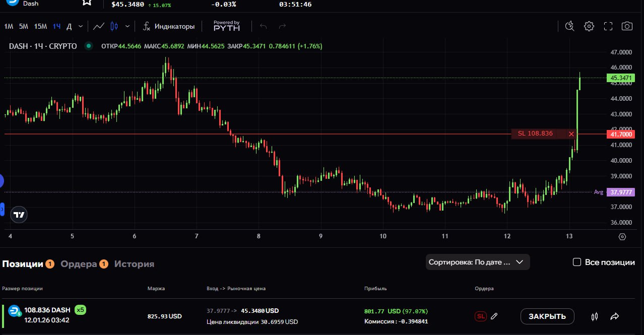Select the 15M timeframe
The image size is (644, 335).
[x=40, y=26]
